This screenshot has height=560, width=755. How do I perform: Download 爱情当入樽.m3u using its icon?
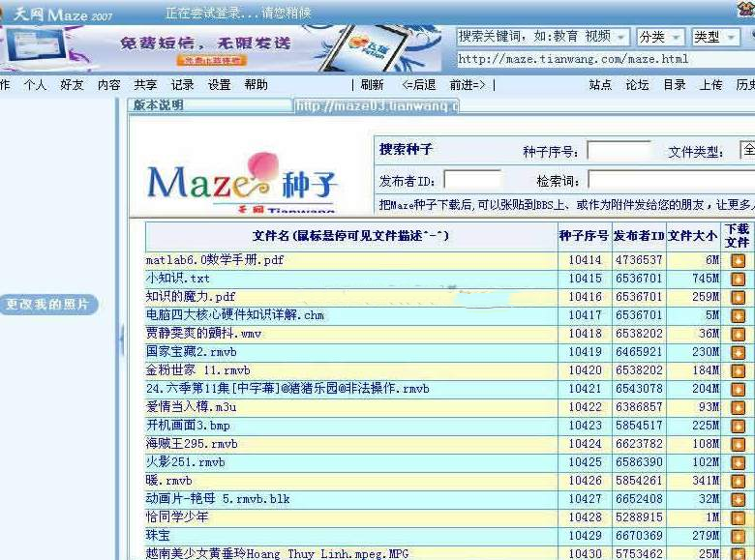click(738, 407)
